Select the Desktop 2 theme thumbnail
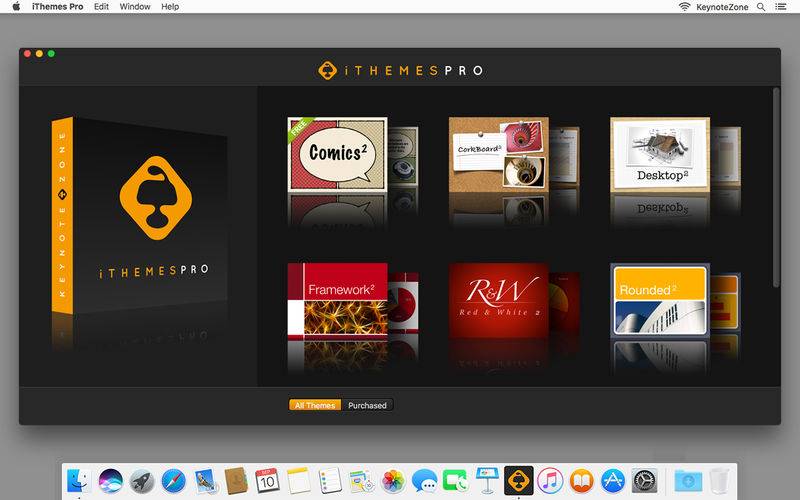Screen dimensions: 800x500 tap(660, 155)
